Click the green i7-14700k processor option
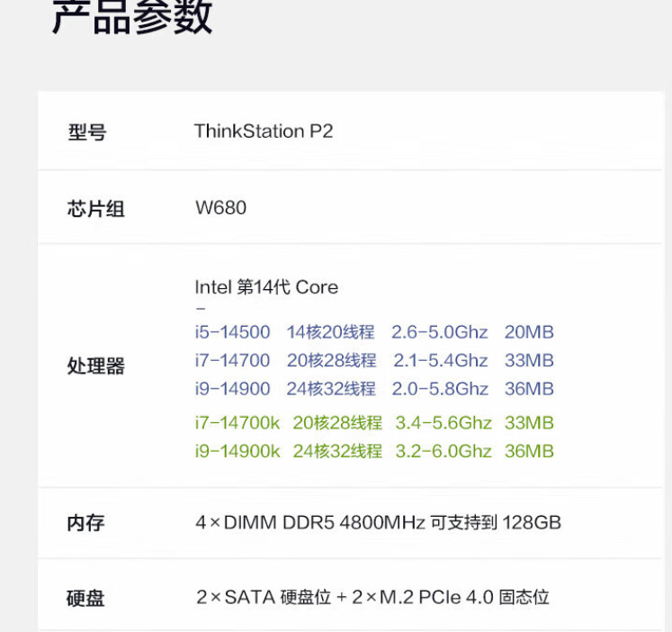This screenshot has height=632, width=672. (237, 422)
